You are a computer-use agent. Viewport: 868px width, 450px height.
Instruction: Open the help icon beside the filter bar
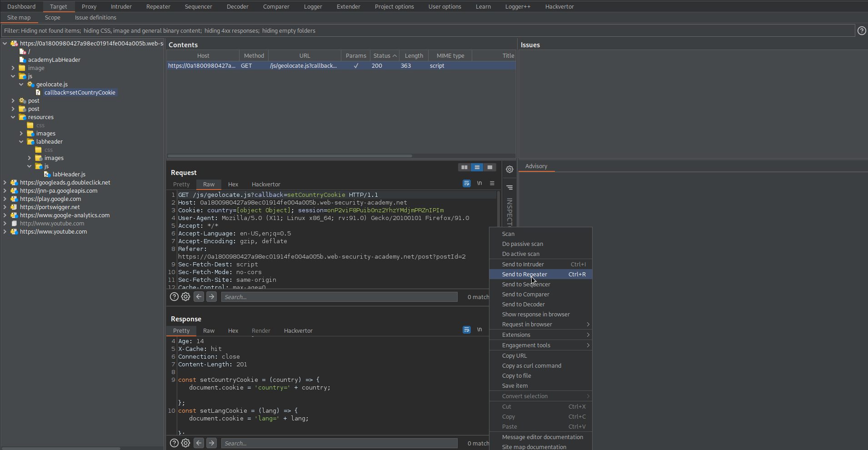click(862, 30)
